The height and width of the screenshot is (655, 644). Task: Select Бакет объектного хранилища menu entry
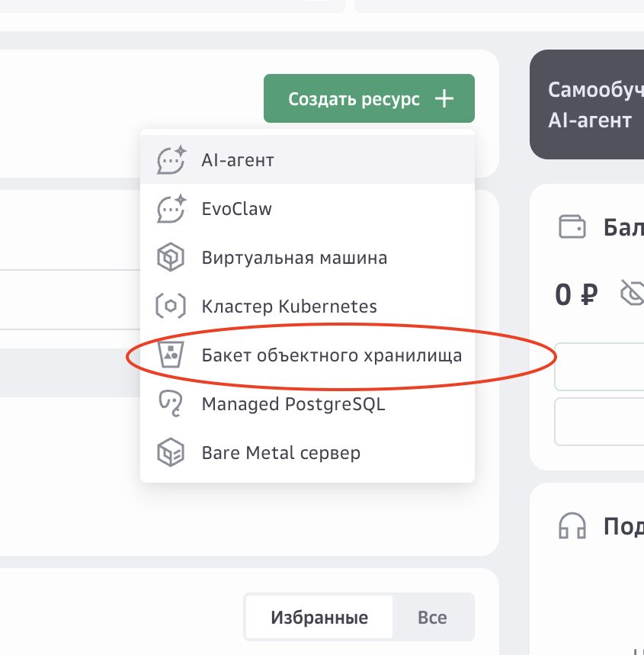(307, 355)
